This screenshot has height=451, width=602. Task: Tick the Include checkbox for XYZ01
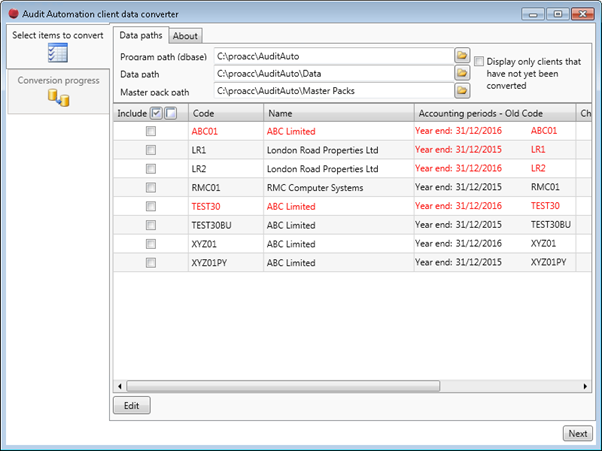(151, 244)
